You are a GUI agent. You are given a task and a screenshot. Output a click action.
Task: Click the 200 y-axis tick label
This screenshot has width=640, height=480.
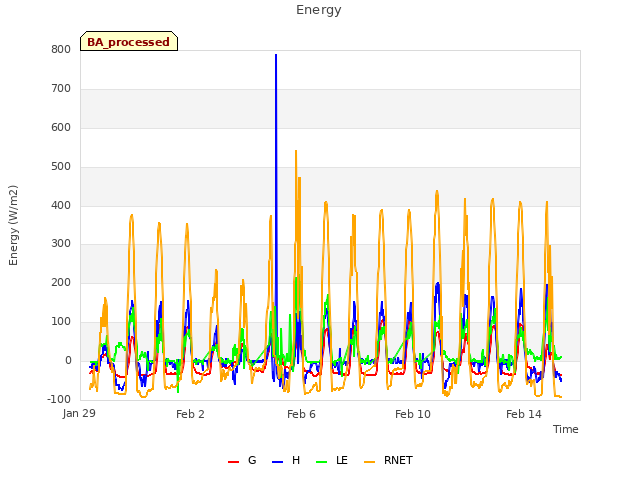tap(61, 282)
